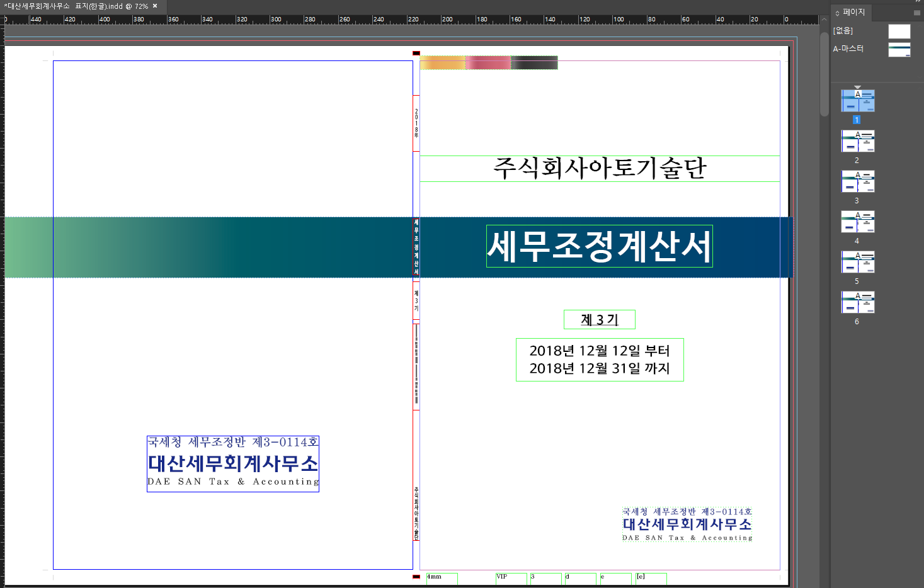
Task: Select the 2018년 12월 date text frame
Action: 599,359
